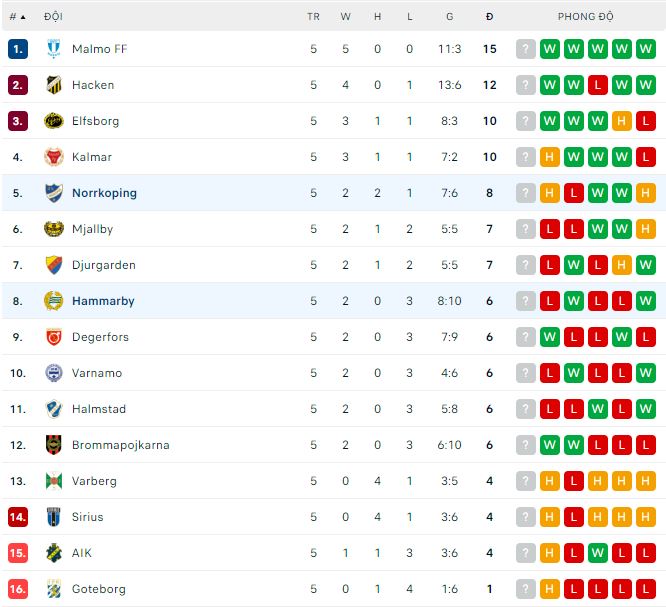Click the Hacken club logo

point(53,85)
